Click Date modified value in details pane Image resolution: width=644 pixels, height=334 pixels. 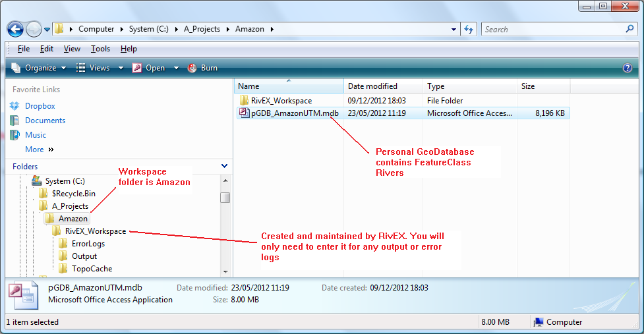(260, 288)
